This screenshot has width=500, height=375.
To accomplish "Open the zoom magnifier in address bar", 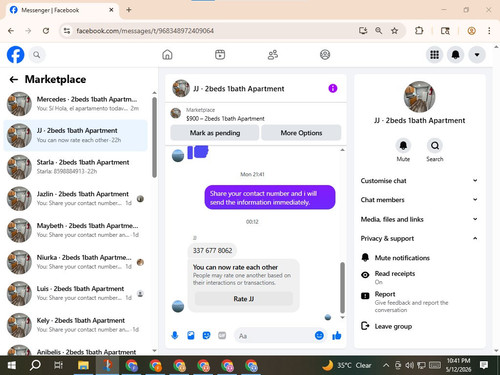I will click(379, 31).
